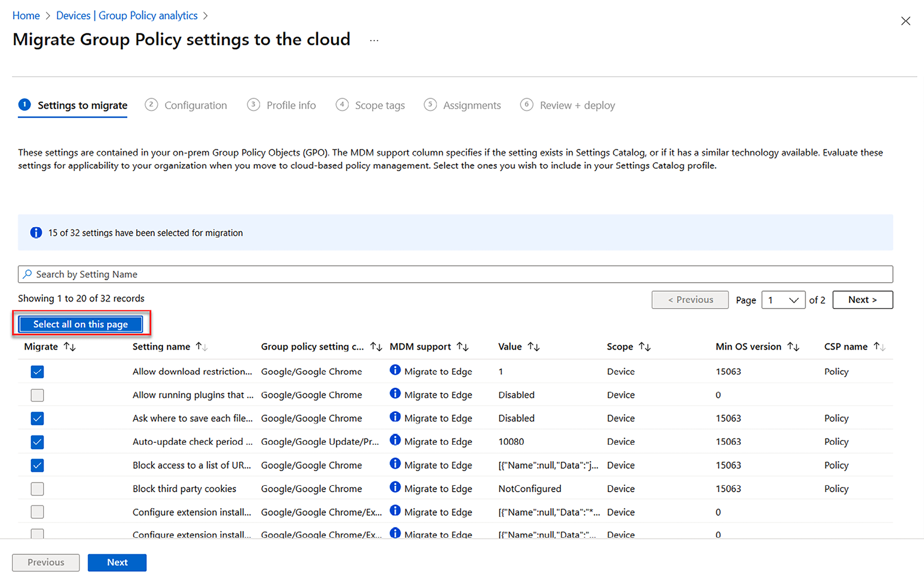The image size is (924, 582).
Task: Sort the Group policy setting category column
Action: point(376,347)
